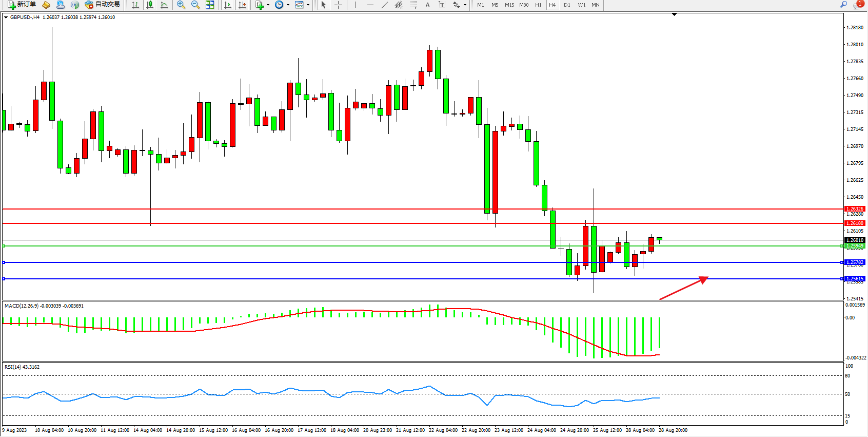The image size is (868, 437).
Task: Click the chart shift triangle marker
Action: tap(674, 14)
